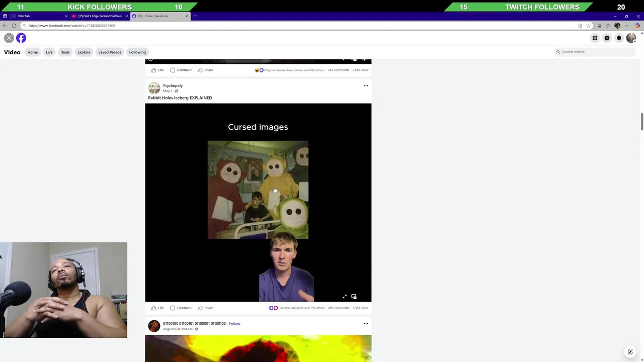Open the browser extensions icon
Screen dimensions: 644x362
[599, 26]
